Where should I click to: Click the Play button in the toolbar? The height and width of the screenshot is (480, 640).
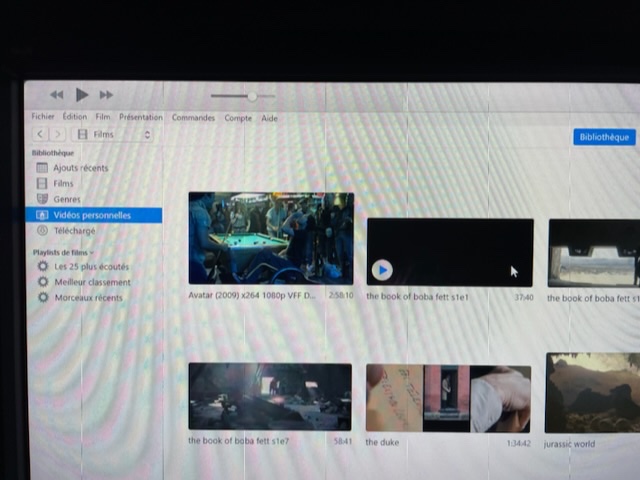pyautogui.click(x=82, y=95)
